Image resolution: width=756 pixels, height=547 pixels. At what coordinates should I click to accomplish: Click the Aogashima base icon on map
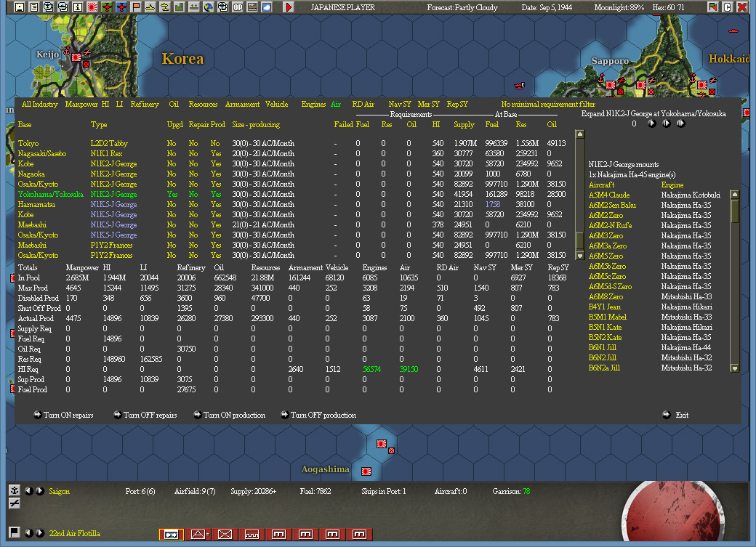366,471
